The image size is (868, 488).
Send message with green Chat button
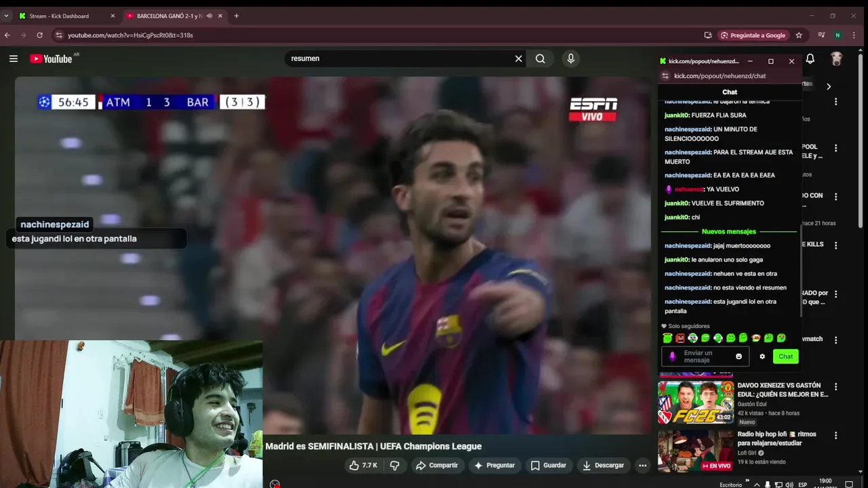pyautogui.click(x=785, y=357)
